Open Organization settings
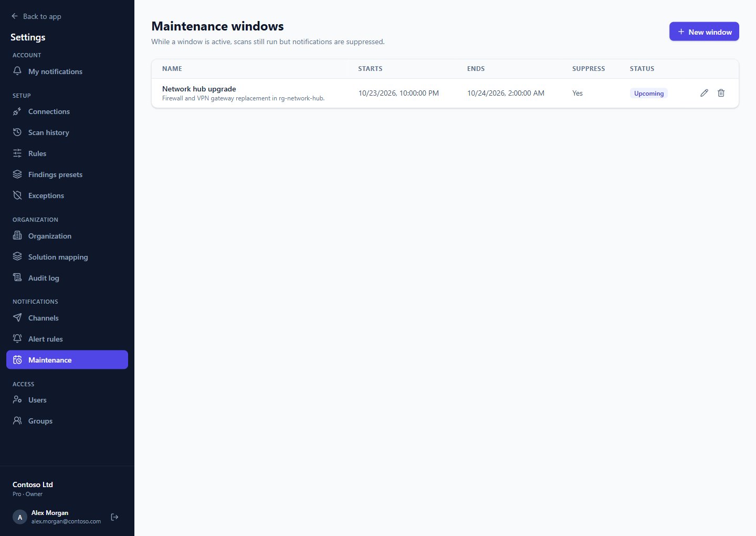756x536 pixels. tap(67, 236)
